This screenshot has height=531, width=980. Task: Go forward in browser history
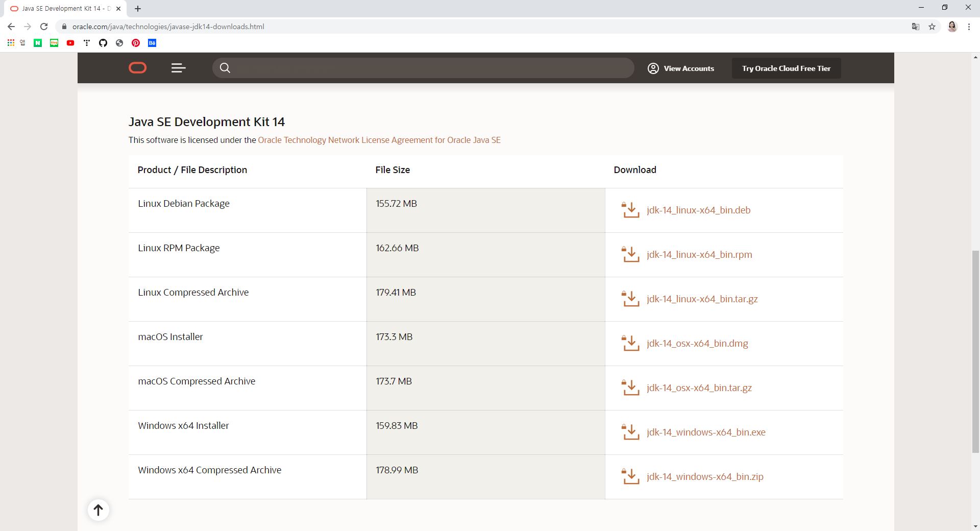coord(28,27)
